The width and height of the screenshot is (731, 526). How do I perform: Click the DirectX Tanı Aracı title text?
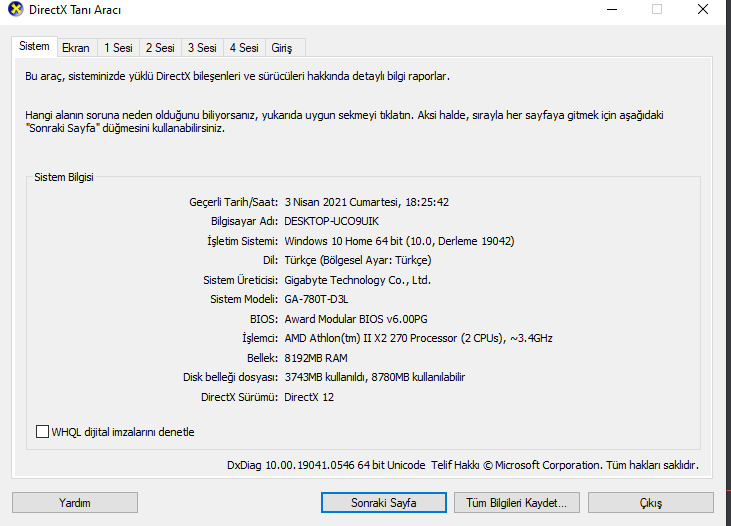click(75, 10)
